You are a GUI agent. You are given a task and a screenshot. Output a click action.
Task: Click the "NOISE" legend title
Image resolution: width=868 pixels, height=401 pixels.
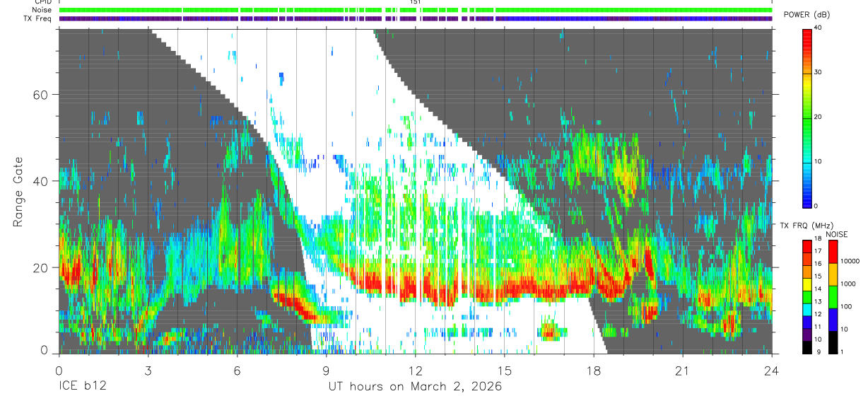point(836,234)
